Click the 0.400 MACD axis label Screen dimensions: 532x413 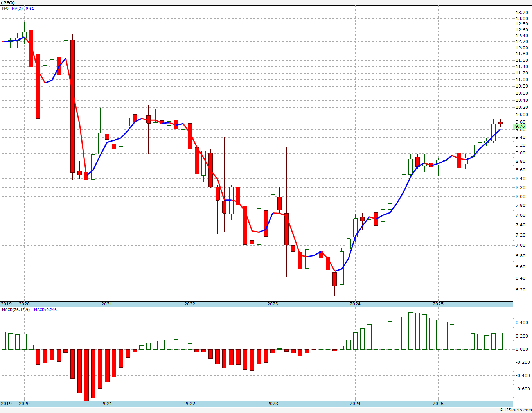point(522,323)
